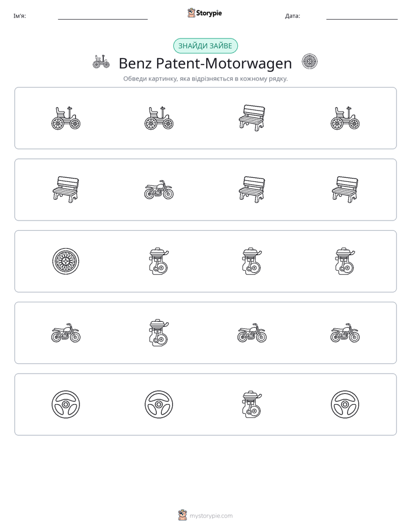Mark the engine icon in the steering-wheel row
Image resolution: width=411 pixels, height=532 pixels.
tap(252, 404)
